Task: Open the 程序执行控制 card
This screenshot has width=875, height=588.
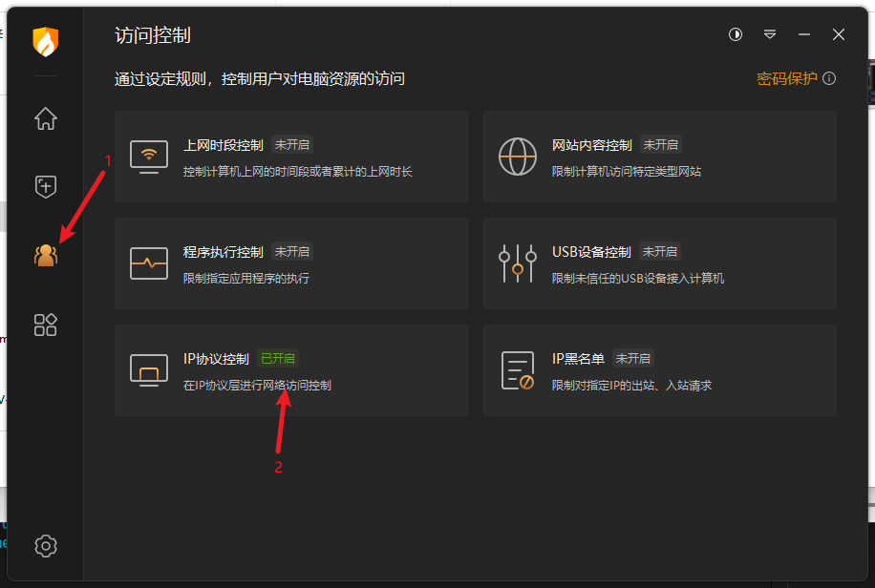Action: tap(290, 263)
